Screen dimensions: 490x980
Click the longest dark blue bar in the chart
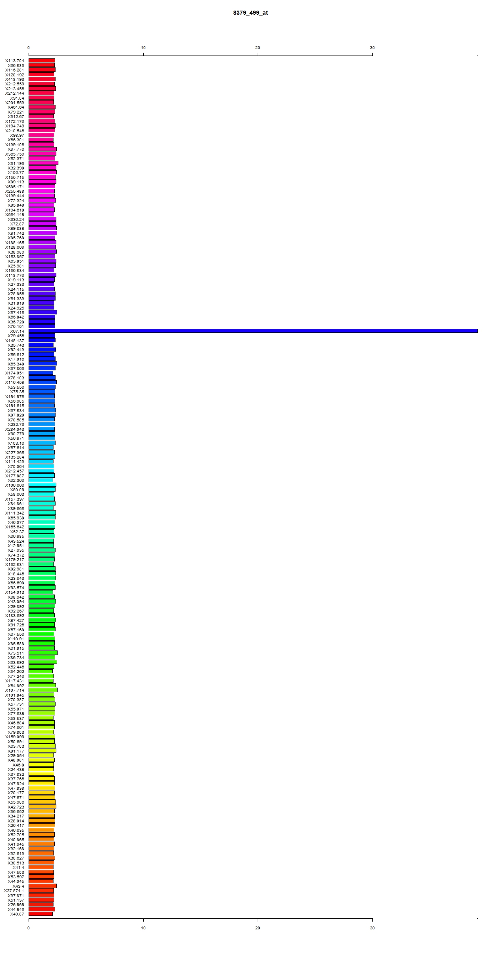[x=253, y=331]
